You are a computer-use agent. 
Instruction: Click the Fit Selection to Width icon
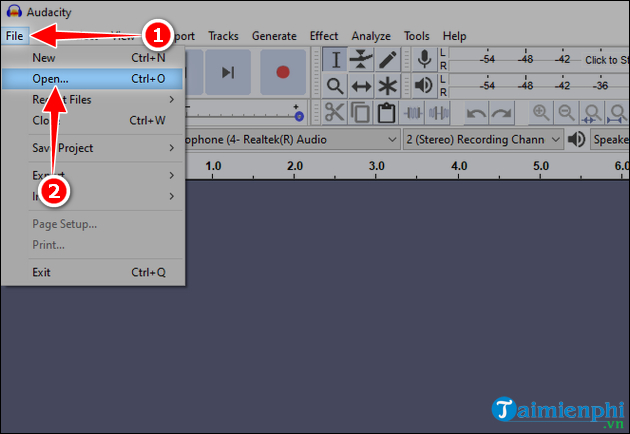pos(592,113)
